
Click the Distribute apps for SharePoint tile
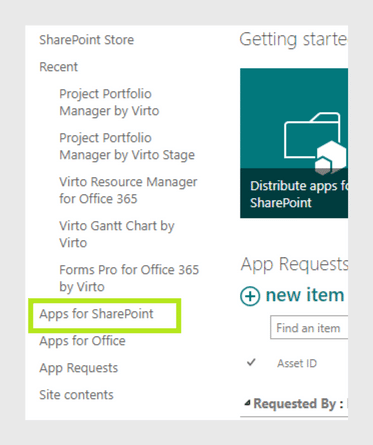(x=294, y=143)
